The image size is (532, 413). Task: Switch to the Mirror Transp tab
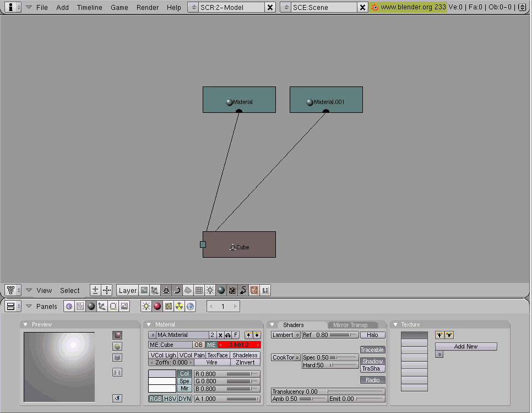click(x=350, y=325)
